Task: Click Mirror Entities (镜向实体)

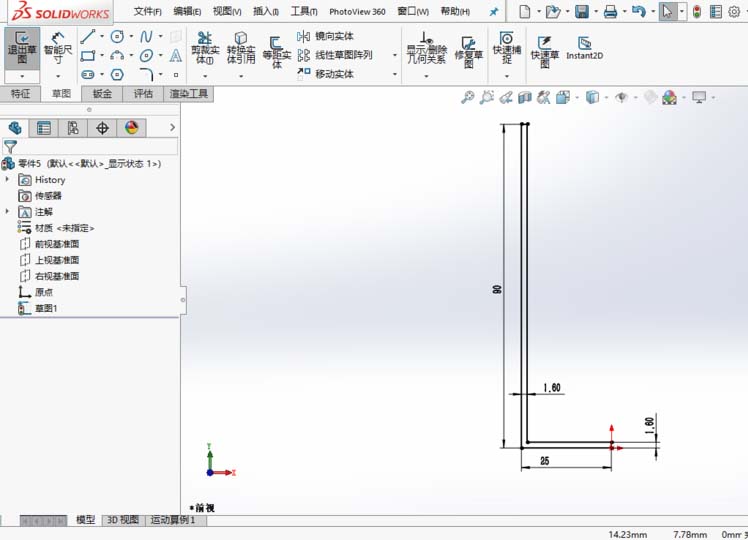Action: click(x=325, y=36)
